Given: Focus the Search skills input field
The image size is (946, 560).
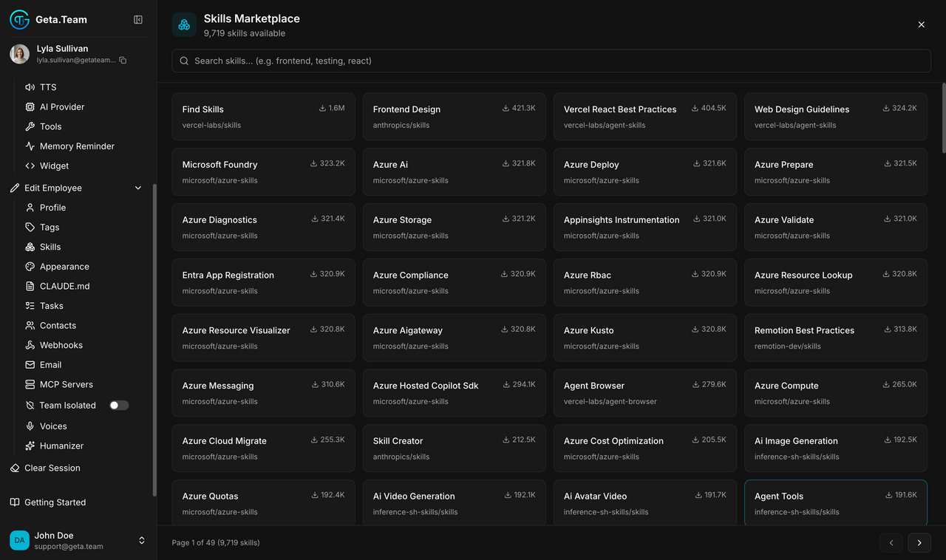Looking at the screenshot, I should coord(551,61).
